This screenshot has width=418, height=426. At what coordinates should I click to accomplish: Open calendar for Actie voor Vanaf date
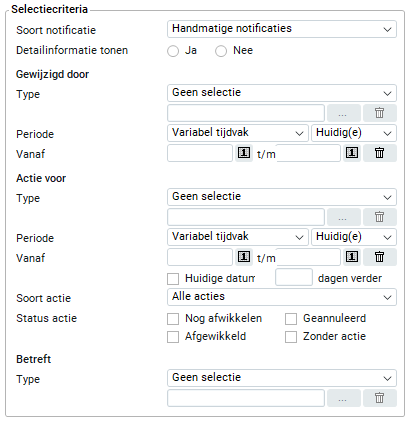(x=244, y=257)
